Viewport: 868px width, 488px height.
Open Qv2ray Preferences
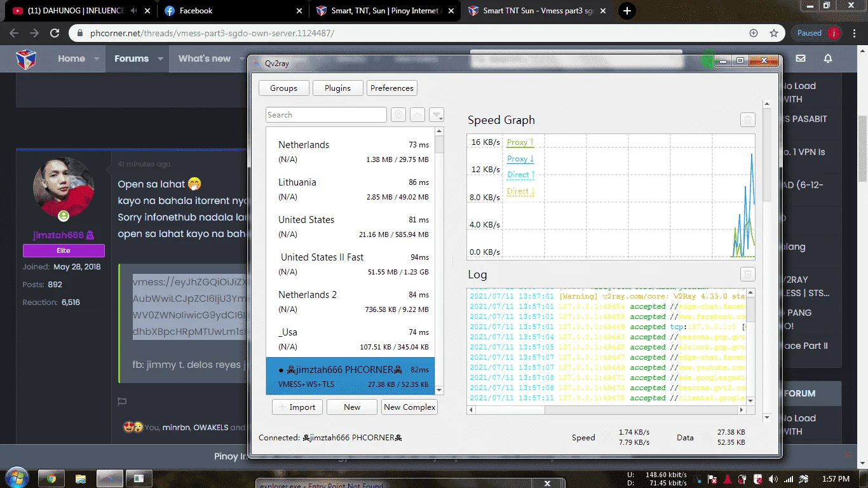tap(392, 88)
